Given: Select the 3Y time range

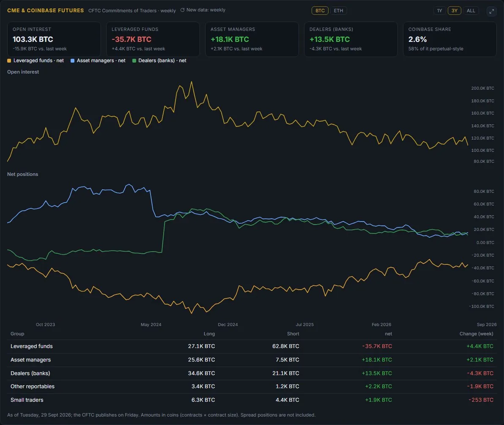Looking at the screenshot, I should coord(454,11).
